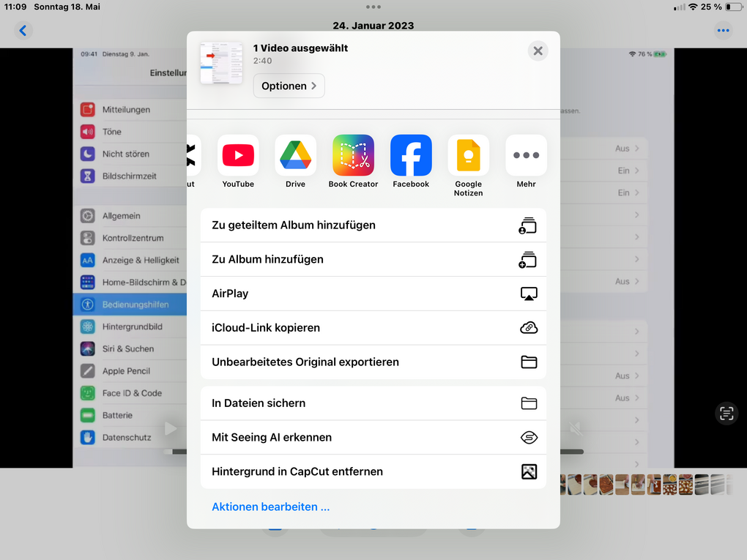Tap the "1 Video ausgewählt" heading
Image resolution: width=747 pixels, height=560 pixels.
point(300,48)
